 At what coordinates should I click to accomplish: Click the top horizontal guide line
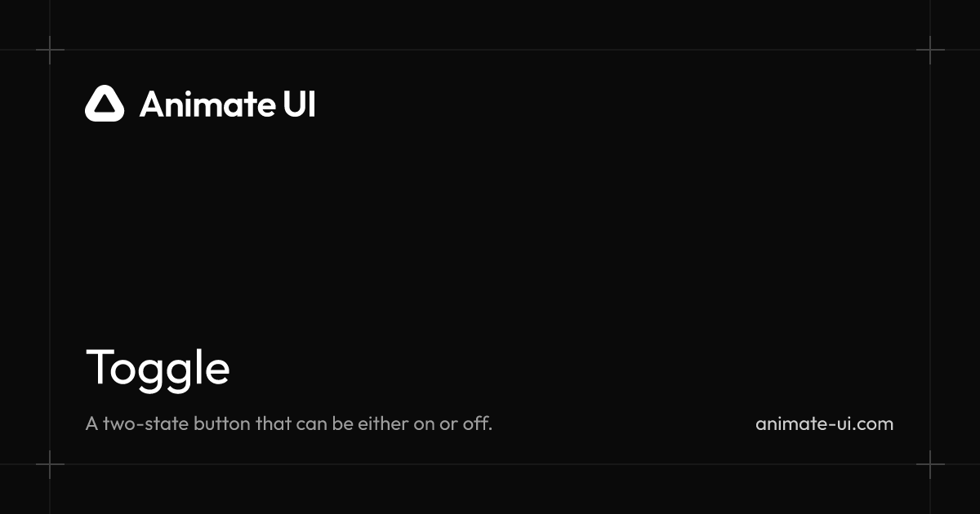click(x=490, y=50)
